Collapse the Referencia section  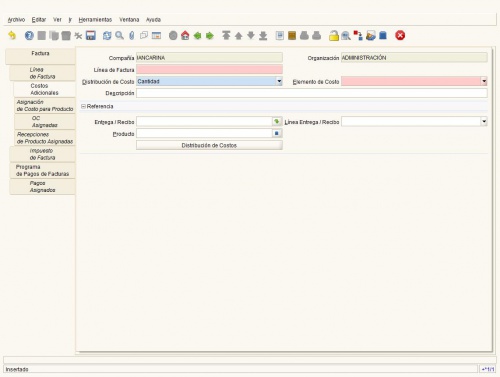[83, 106]
